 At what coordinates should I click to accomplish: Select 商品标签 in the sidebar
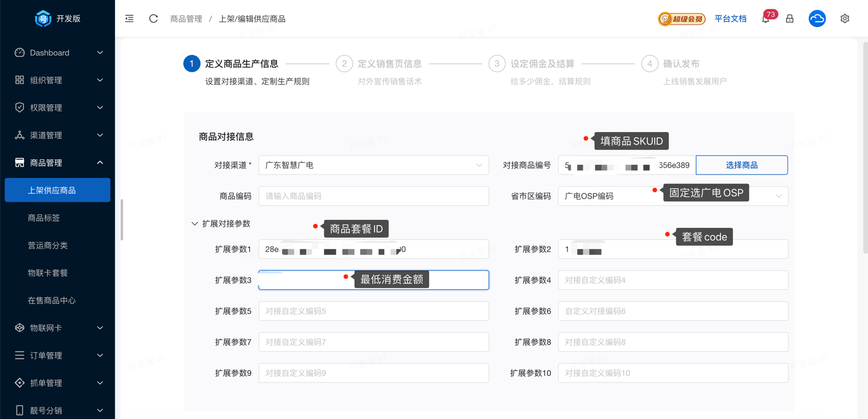44,218
